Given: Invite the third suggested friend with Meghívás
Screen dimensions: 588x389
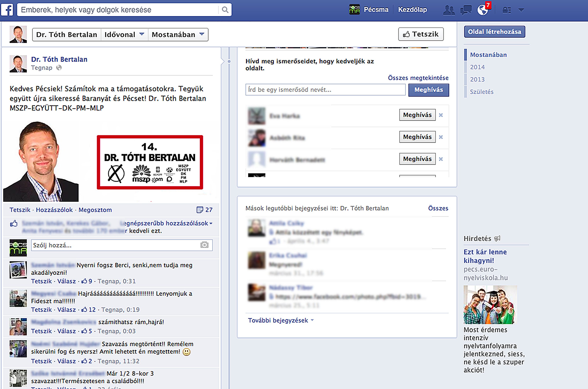Looking at the screenshot, I should pos(417,159).
